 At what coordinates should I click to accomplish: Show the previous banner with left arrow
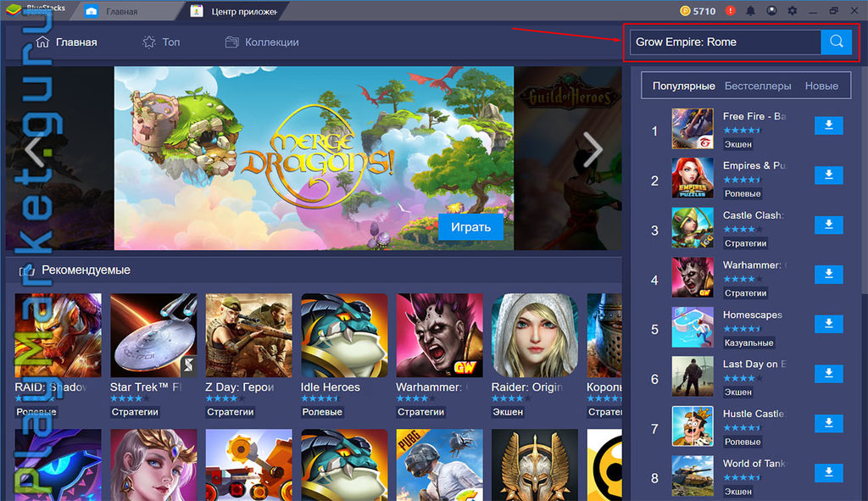tap(34, 149)
